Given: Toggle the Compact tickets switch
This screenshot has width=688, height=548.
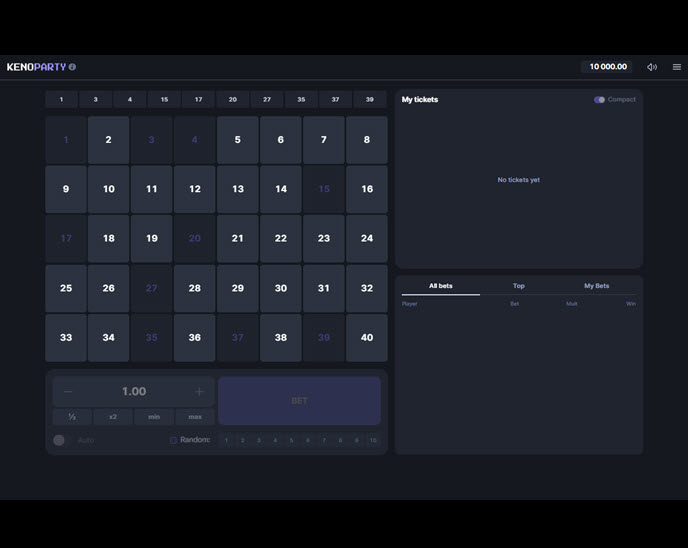Looking at the screenshot, I should pos(599,100).
